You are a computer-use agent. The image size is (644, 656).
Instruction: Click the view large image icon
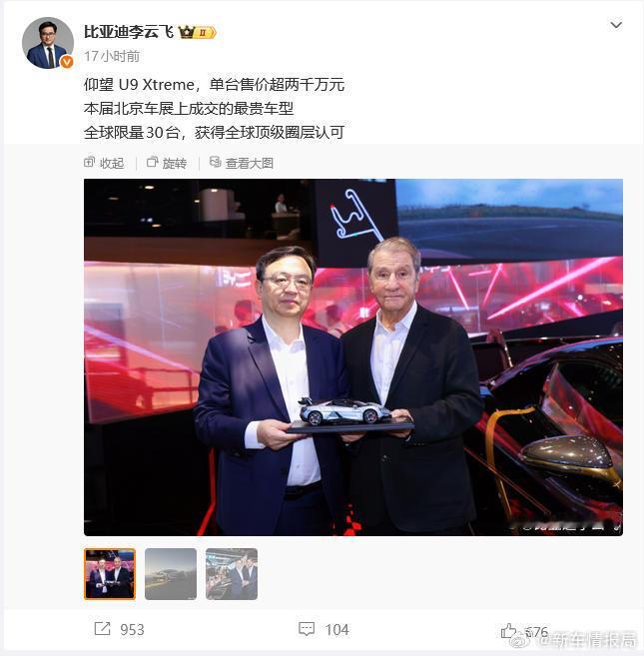[x=215, y=162]
